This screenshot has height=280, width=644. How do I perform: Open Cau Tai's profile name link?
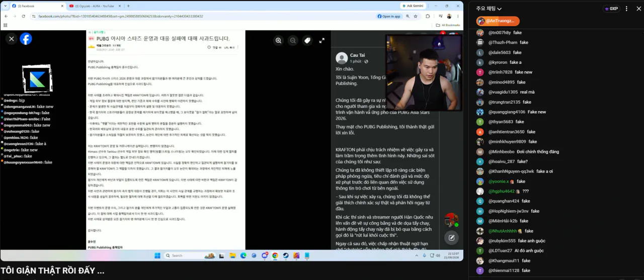358,55
